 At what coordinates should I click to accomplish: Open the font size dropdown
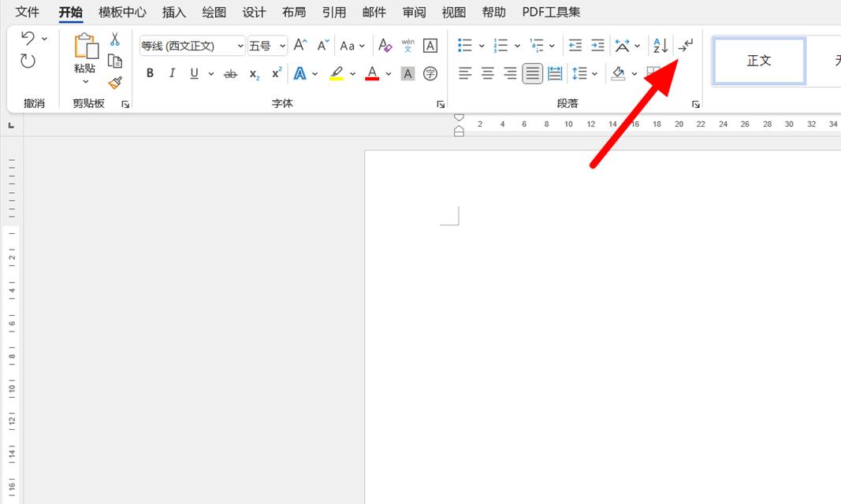click(283, 46)
